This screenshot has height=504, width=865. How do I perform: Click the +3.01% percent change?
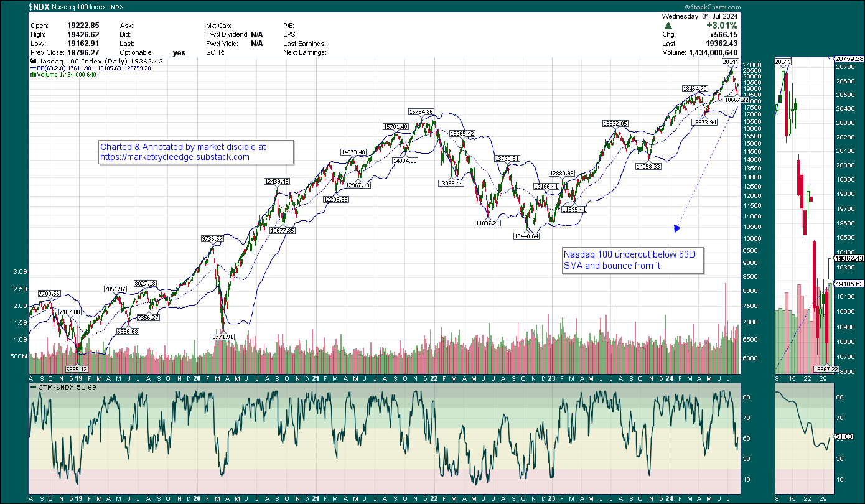(x=721, y=26)
